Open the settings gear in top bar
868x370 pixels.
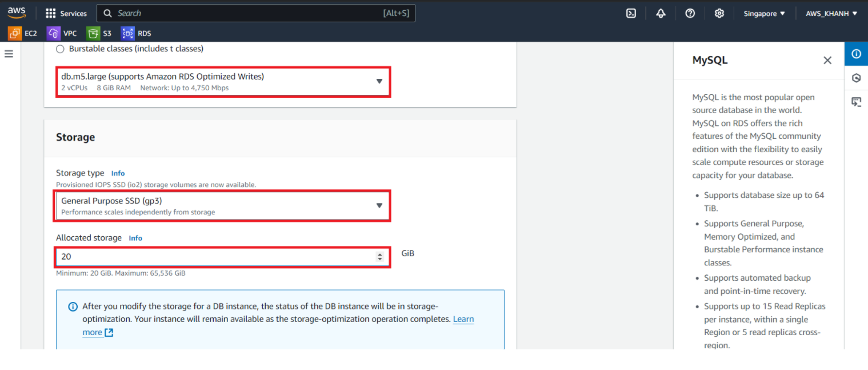coord(719,13)
